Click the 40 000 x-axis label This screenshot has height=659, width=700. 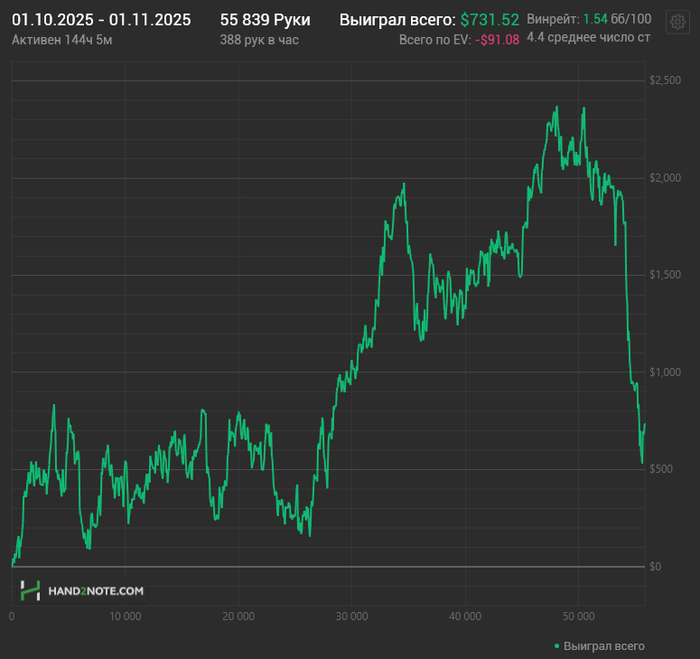coord(465,617)
